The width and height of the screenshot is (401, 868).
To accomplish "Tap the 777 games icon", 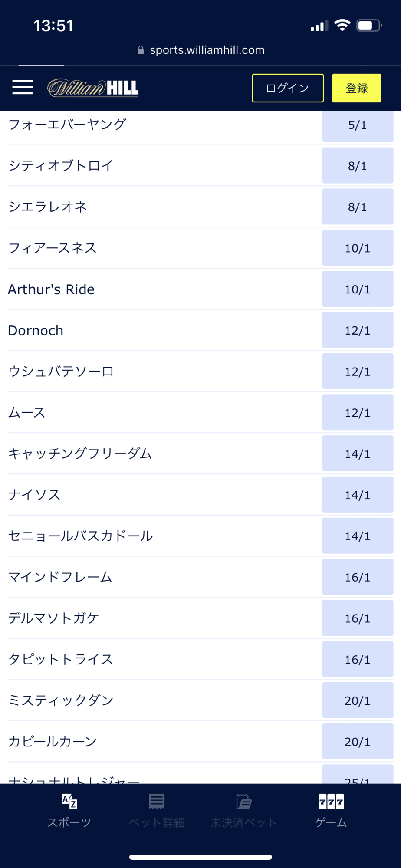I will [x=331, y=802].
